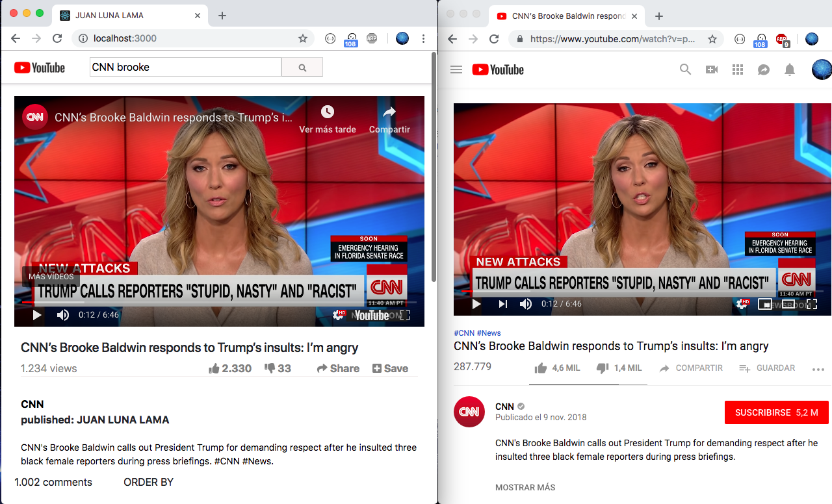Play the video in the youtube.com window
The height and width of the screenshot is (504, 832).
(x=476, y=304)
